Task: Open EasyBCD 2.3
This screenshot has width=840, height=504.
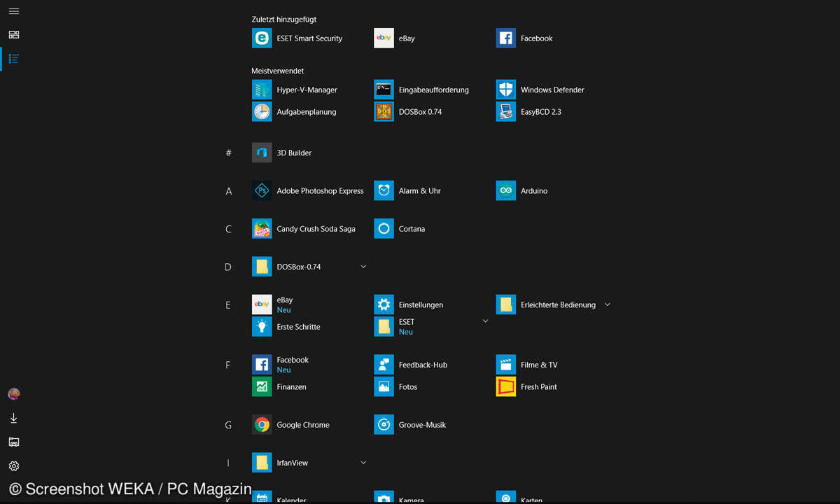Action: [529, 111]
